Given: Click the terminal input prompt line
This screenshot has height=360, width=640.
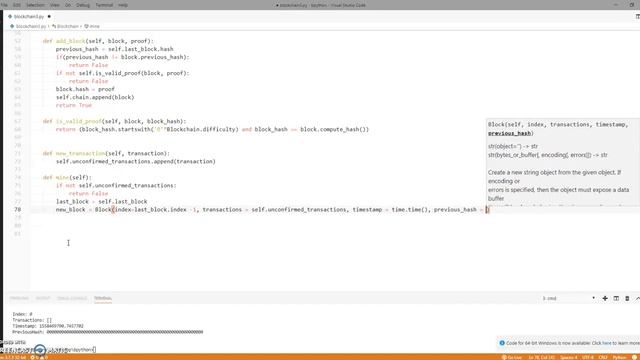Looking at the screenshot, I should 49,350.
